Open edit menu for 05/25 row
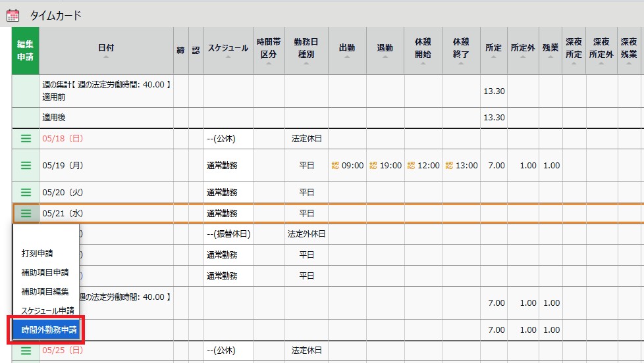The image size is (644, 363). 26,351
